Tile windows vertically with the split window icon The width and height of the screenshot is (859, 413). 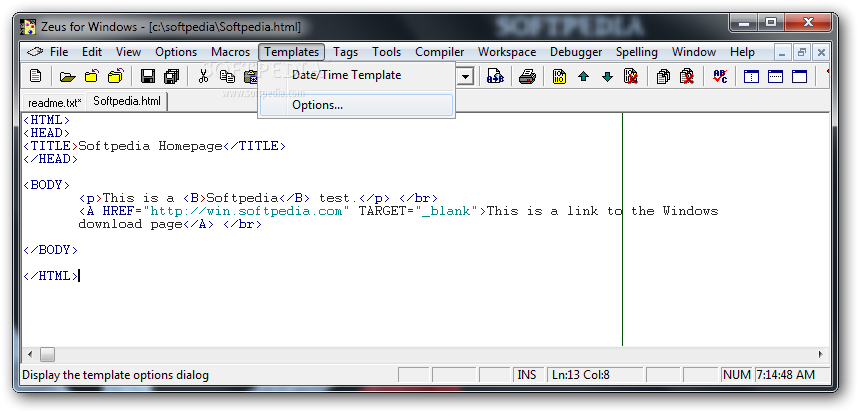pos(751,76)
